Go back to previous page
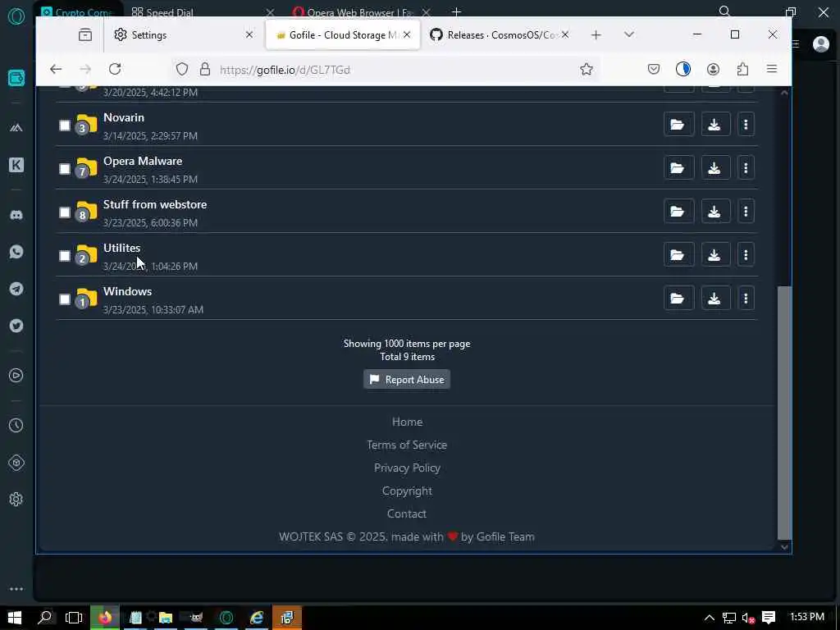The width and height of the screenshot is (840, 630). [x=56, y=69]
